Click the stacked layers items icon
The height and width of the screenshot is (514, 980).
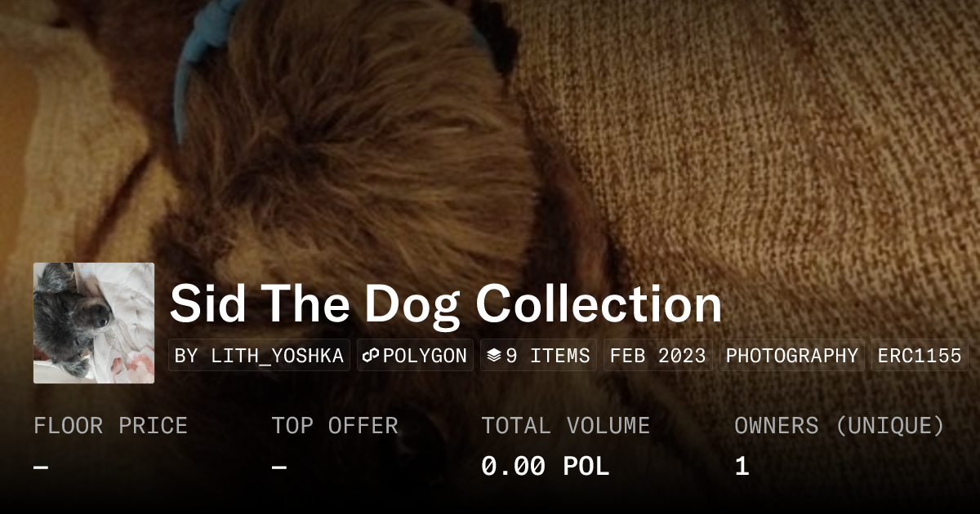click(494, 356)
